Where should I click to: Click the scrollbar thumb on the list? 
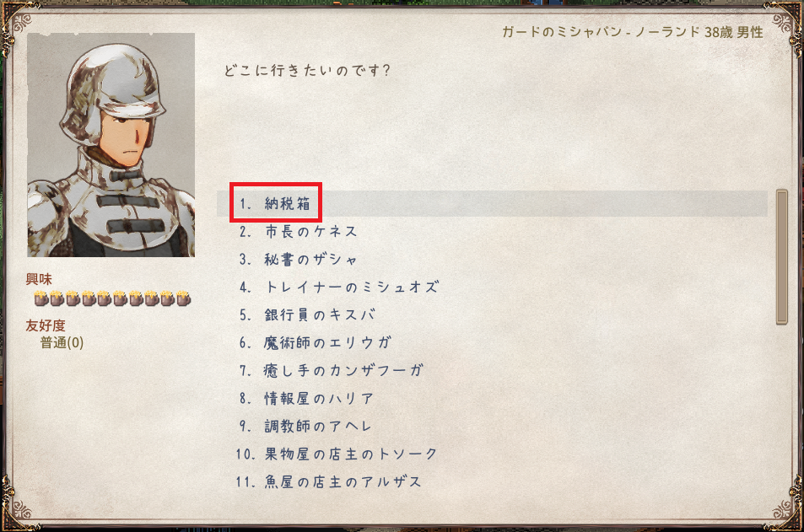coord(782,257)
